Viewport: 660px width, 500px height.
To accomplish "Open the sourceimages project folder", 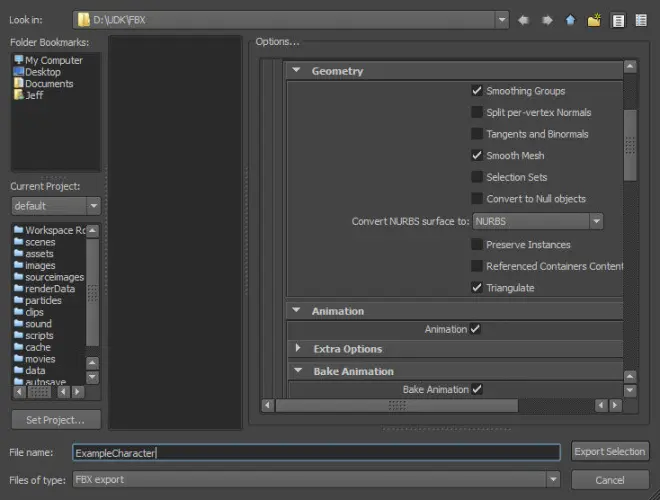I will coord(49,277).
